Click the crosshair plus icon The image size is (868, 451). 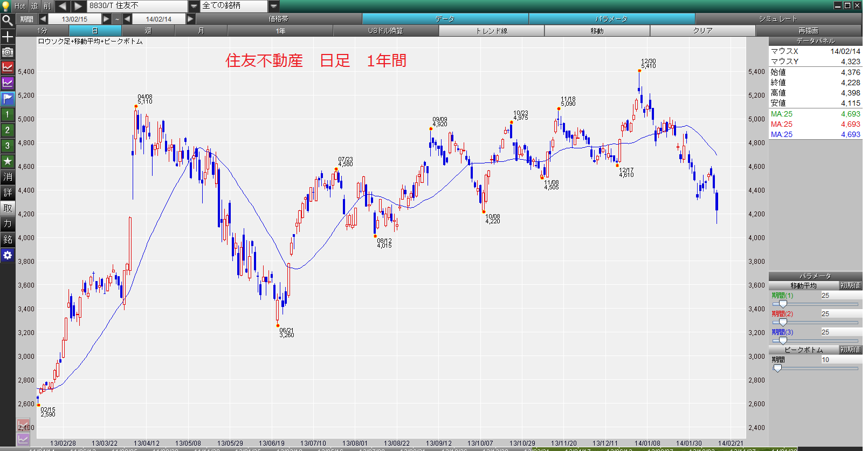tap(8, 37)
